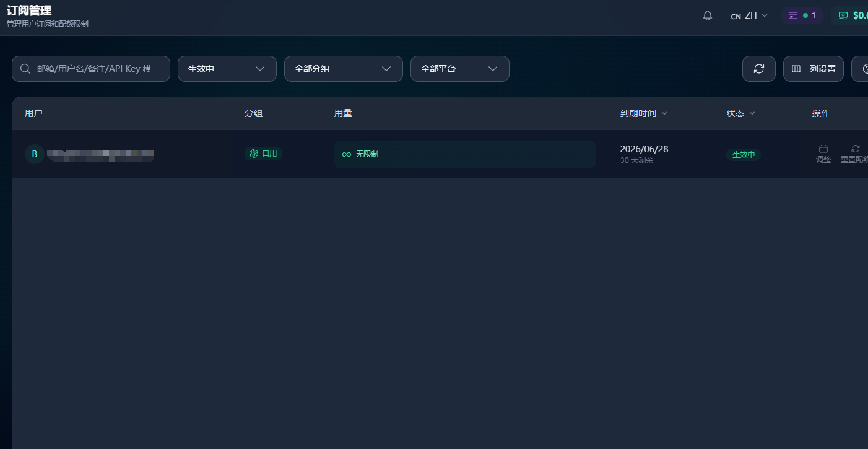Screen dimensions: 868x449
Task: Click the subscription card indicator showing 1
Action: [802, 15]
